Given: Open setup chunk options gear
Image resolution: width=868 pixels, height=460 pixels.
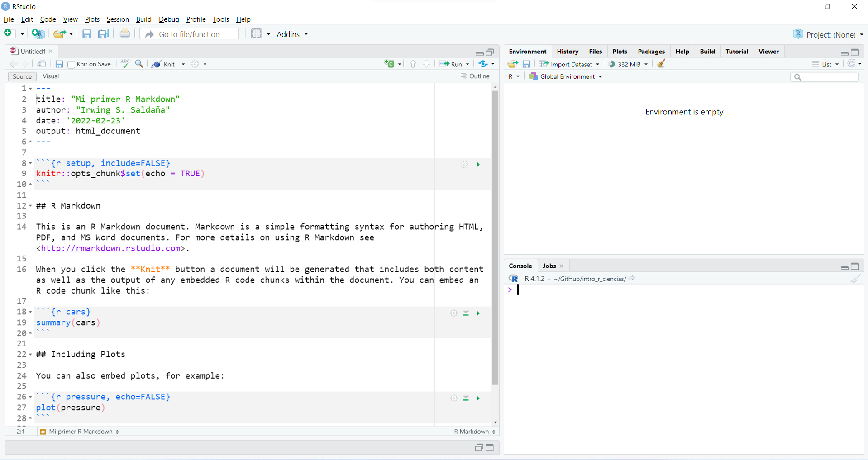Looking at the screenshot, I should [x=464, y=165].
